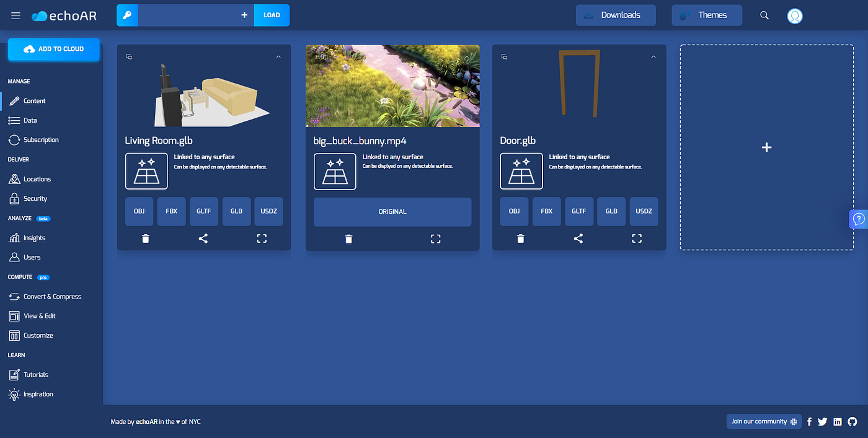The height and width of the screenshot is (438, 868).
Task: Open the floating help question-mark bubble
Action: [x=858, y=219]
